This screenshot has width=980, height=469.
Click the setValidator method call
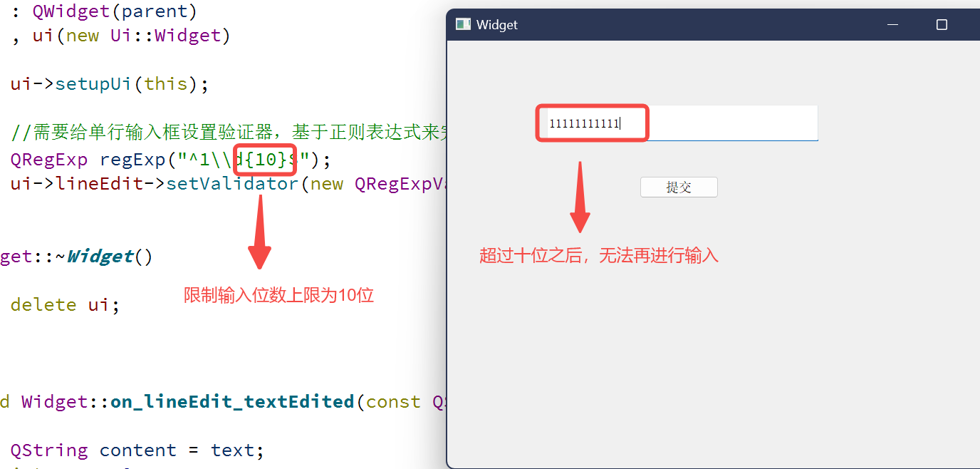232,184
